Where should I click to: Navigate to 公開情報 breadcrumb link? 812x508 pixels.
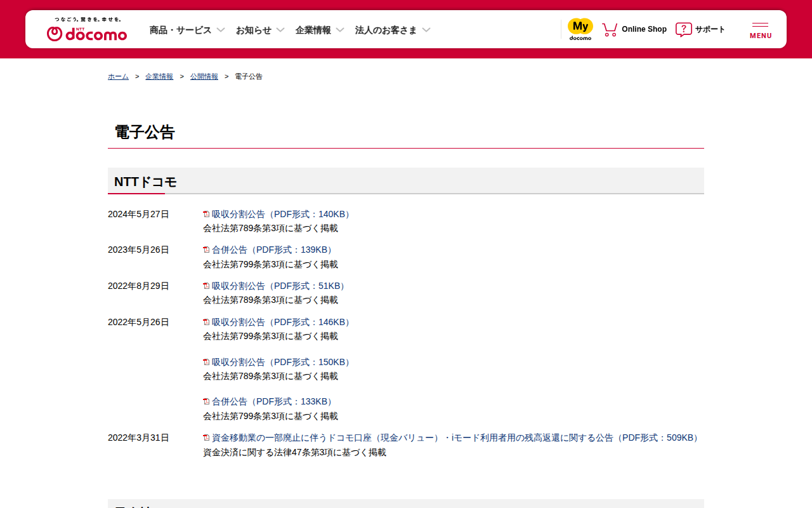coord(204,76)
